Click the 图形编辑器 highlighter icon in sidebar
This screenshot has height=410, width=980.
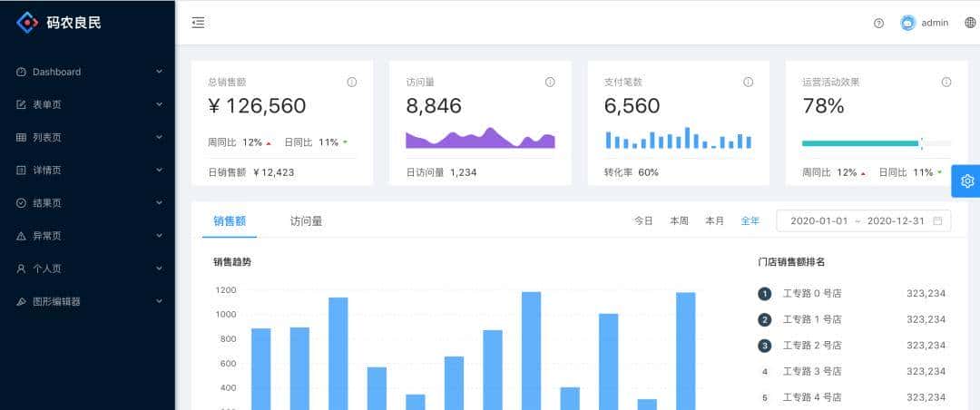coord(21,301)
